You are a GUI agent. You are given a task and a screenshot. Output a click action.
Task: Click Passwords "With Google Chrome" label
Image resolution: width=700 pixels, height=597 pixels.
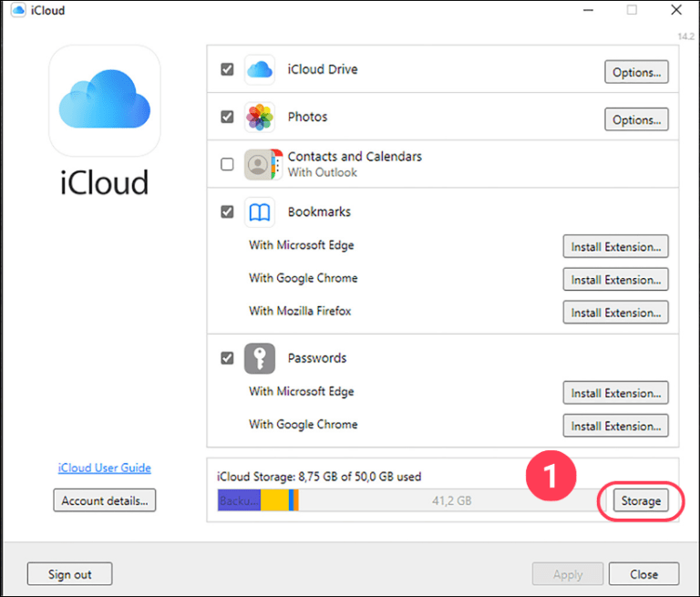pyautogui.click(x=304, y=424)
